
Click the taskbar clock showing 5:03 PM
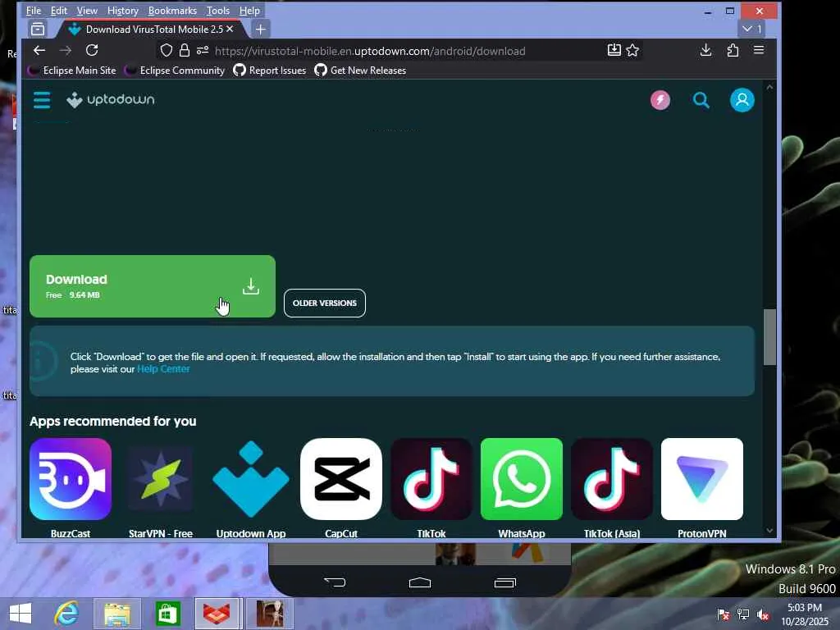806,614
